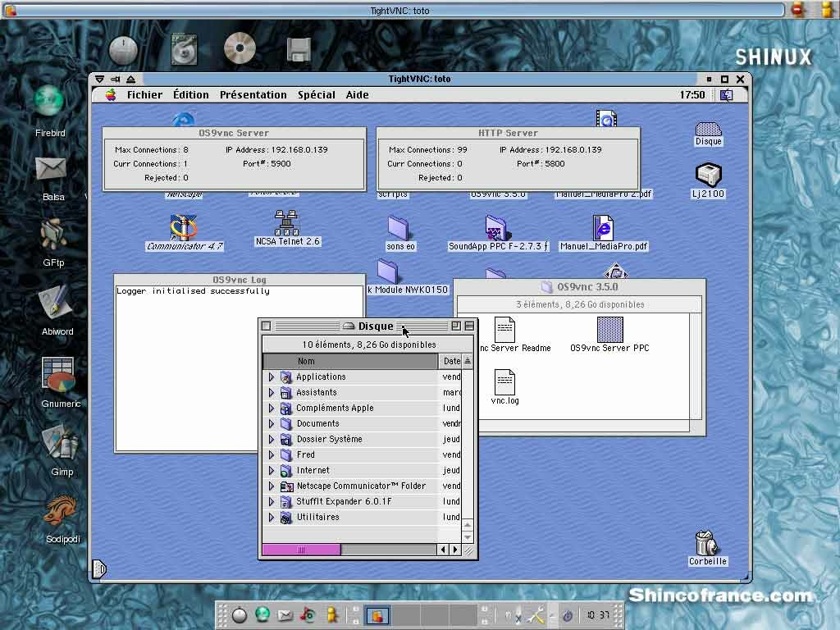Click the 17:50 clock in Mac menu bar
This screenshot has height=630, width=840.
pyautogui.click(x=692, y=95)
